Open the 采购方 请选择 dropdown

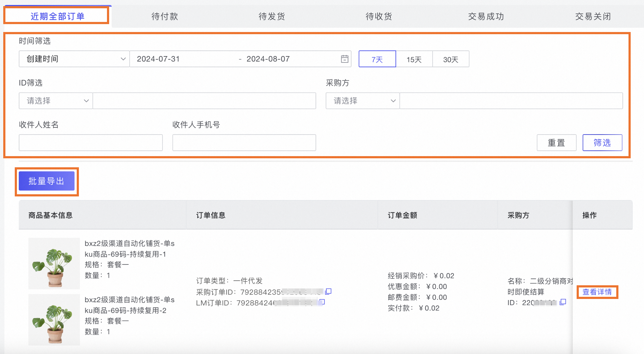363,101
